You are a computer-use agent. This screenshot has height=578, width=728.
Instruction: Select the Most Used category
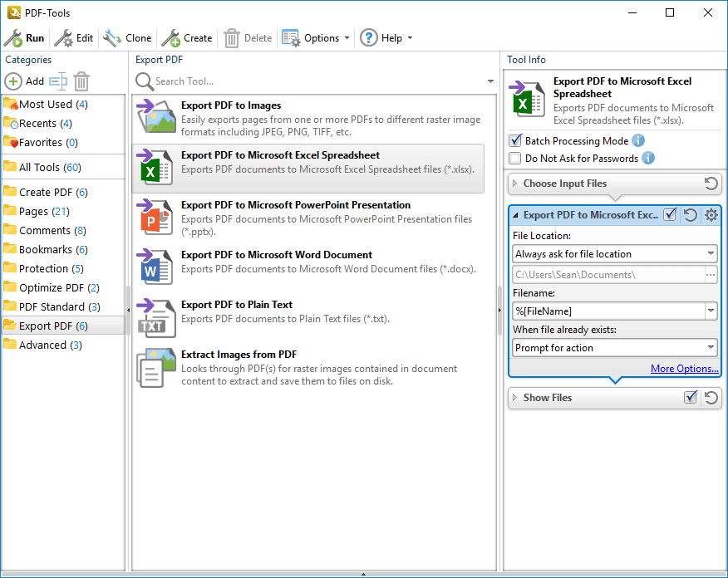click(62, 105)
